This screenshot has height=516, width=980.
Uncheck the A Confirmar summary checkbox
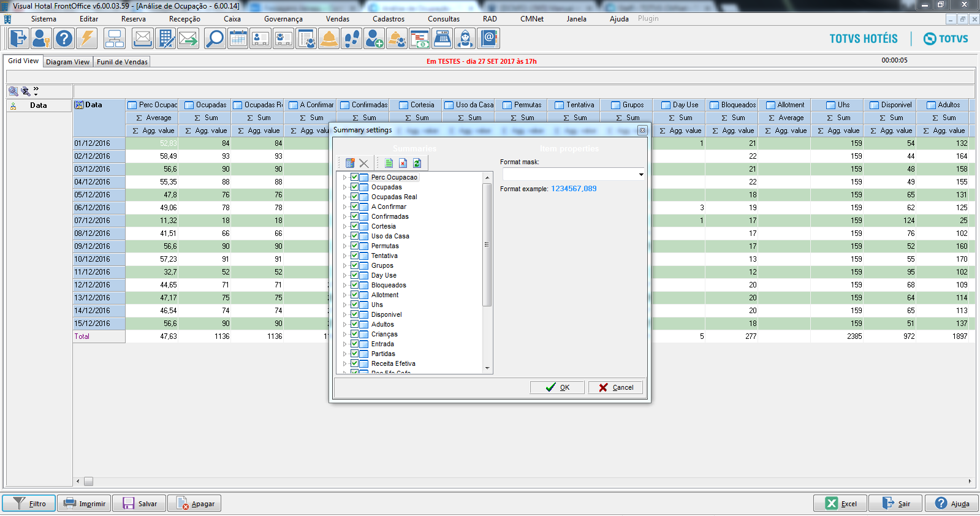click(x=354, y=207)
